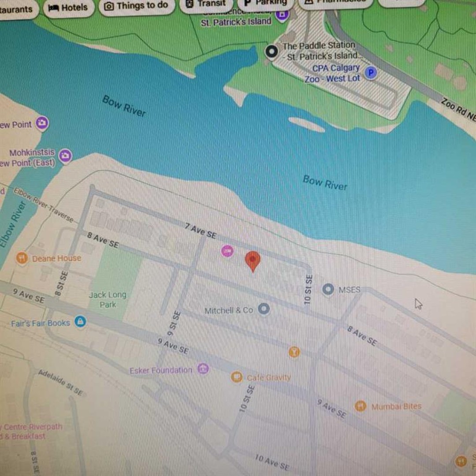The image size is (476, 476).
Task: Click the St. Patrick's Island label
Action: [x=236, y=22]
